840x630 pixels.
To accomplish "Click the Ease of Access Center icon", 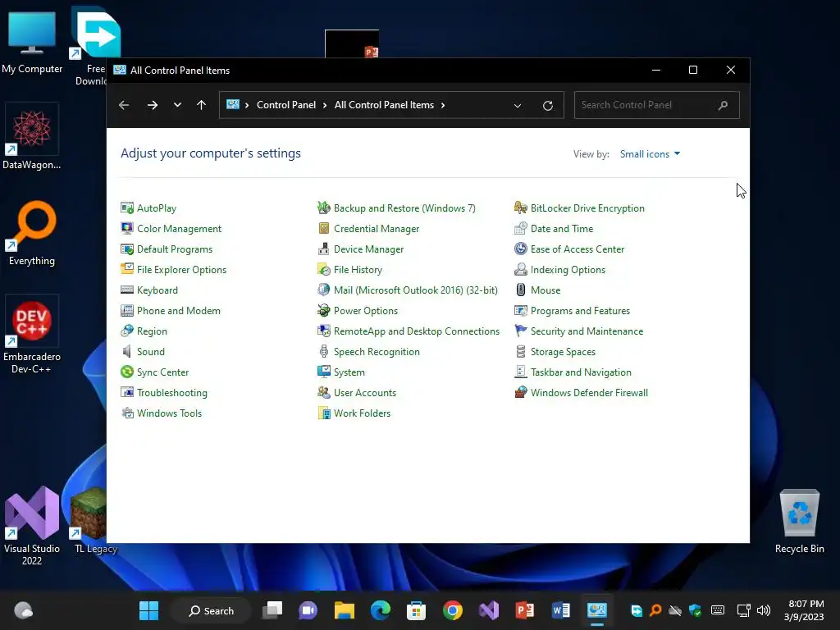I will pyautogui.click(x=521, y=249).
